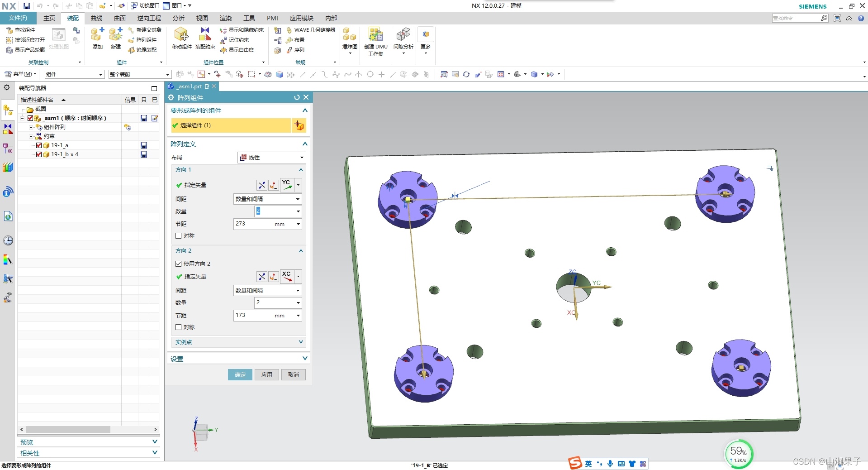
Task: Open Direction 2 spacing type dropdown
Action: (x=267, y=290)
